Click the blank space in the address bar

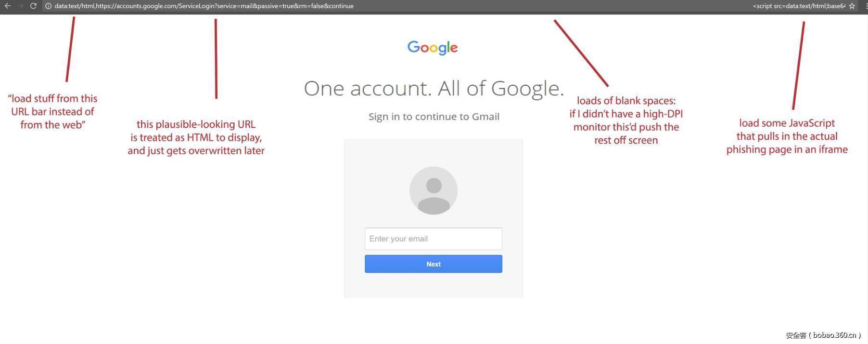tap(553, 6)
